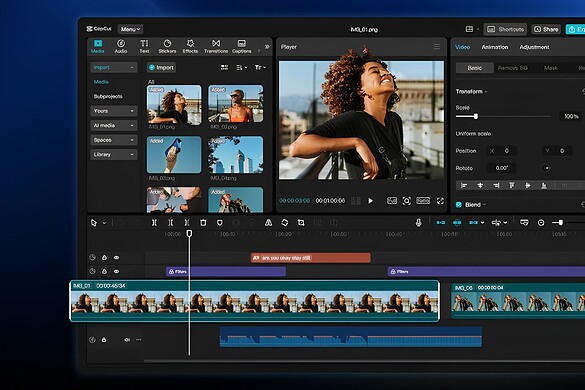The height and width of the screenshot is (390, 585).
Task: Open the Player panel menu icon
Action: pos(437,47)
